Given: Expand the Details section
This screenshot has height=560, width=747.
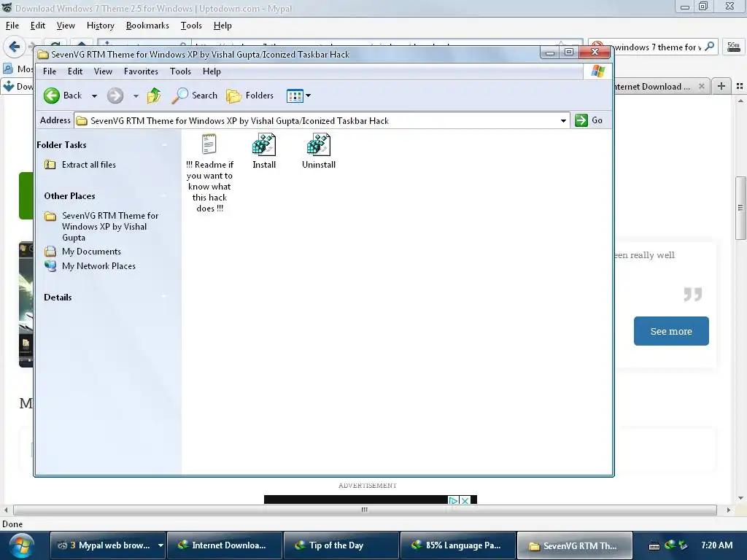Looking at the screenshot, I should (x=164, y=297).
